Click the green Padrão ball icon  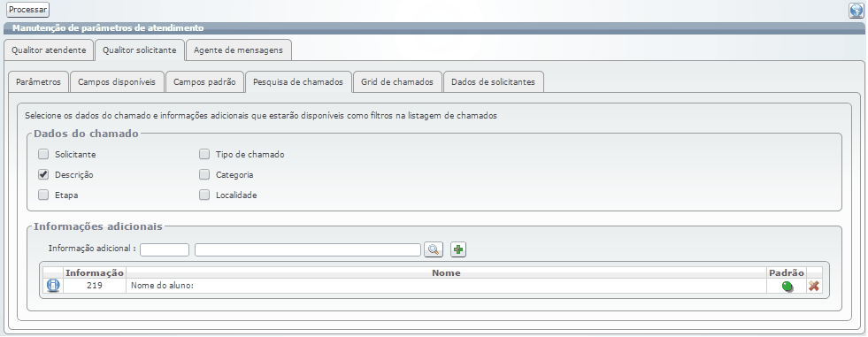tap(787, 286)
